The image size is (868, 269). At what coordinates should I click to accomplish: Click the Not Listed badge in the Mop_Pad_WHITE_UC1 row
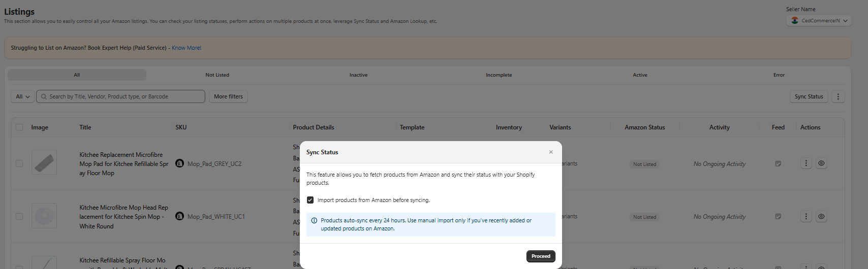pyautogui.click(x=644, y=217)
